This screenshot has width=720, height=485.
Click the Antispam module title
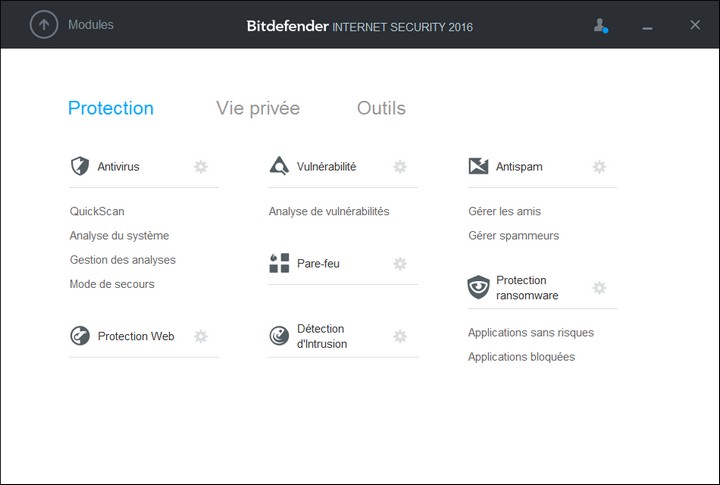[x=519, y=167]
